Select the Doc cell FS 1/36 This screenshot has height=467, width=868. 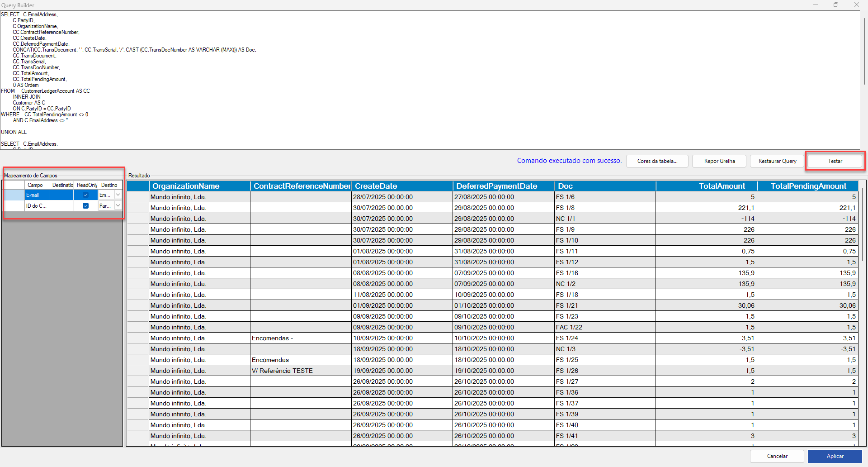(605, 392)
